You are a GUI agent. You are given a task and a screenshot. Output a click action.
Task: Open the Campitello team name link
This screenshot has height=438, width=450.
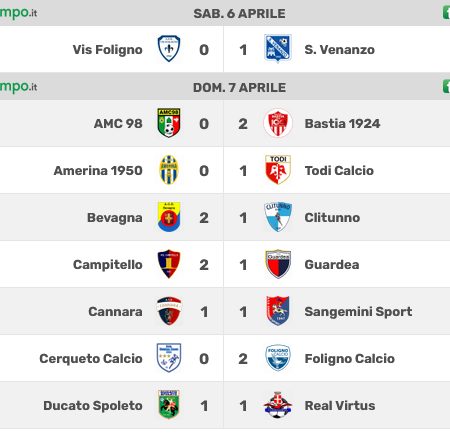[108, 265]
